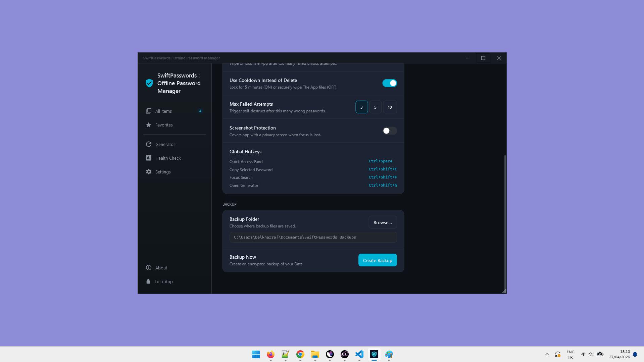
Task: Open the About page
Action: point(175,268)
